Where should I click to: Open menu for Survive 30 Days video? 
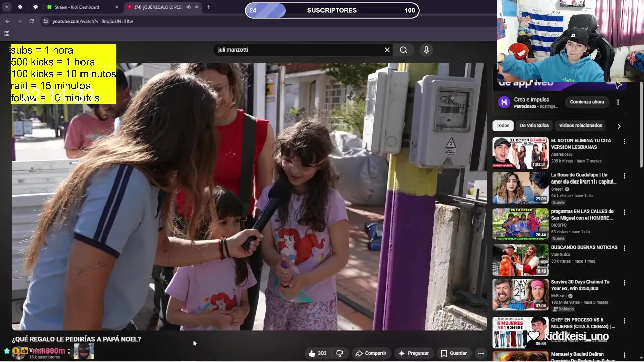click(x=624, y=283)
